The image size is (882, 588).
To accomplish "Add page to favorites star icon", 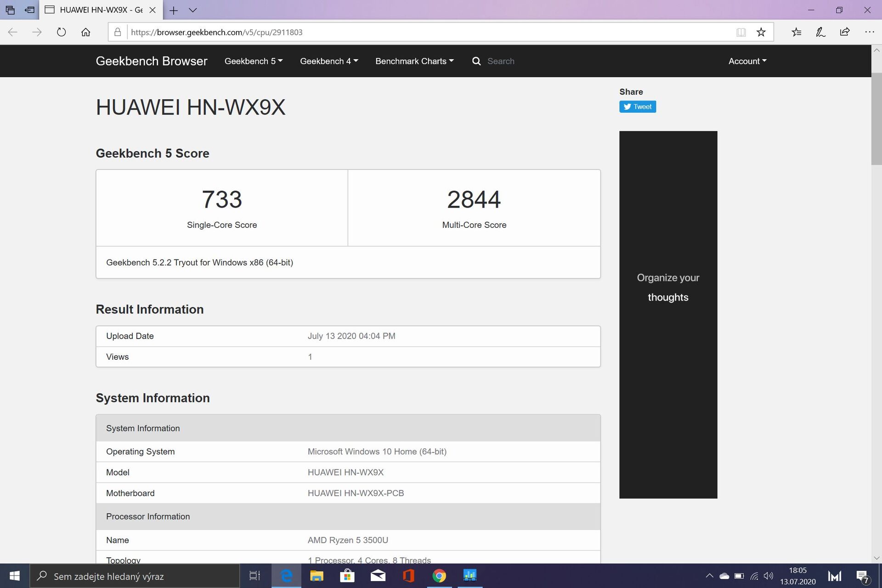I will pos(761,32).
